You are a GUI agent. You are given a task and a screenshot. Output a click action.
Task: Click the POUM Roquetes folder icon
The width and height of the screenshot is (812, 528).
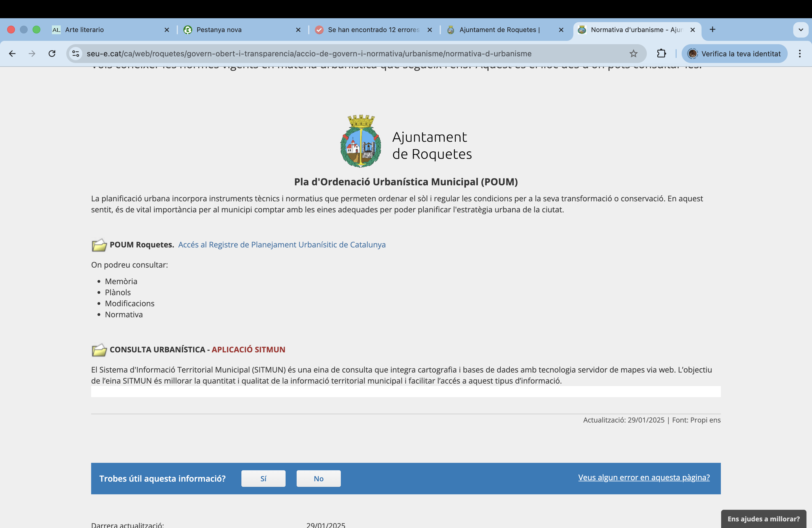click(99, 245)
